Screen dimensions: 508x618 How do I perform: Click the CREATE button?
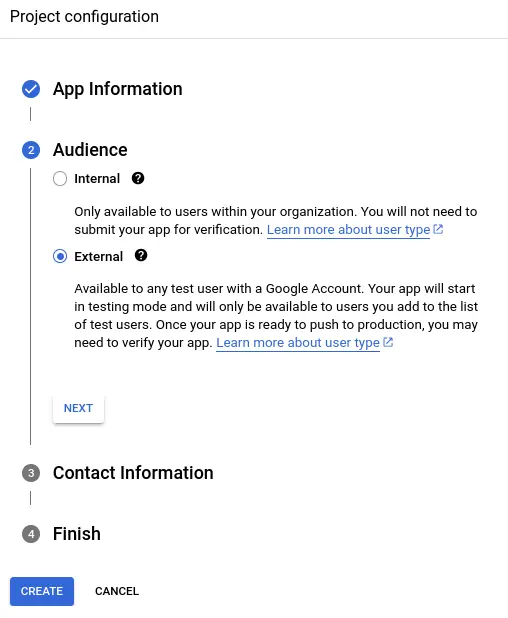[42, 591]
